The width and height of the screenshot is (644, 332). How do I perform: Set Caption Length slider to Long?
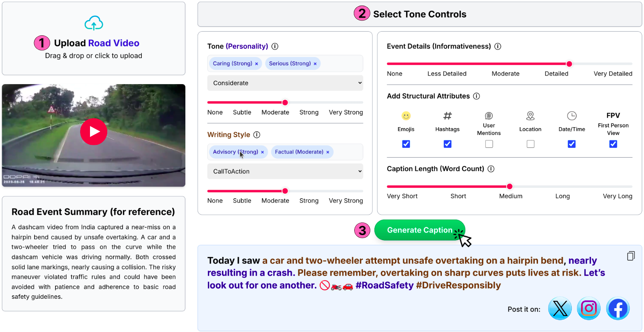coord(563,186)
